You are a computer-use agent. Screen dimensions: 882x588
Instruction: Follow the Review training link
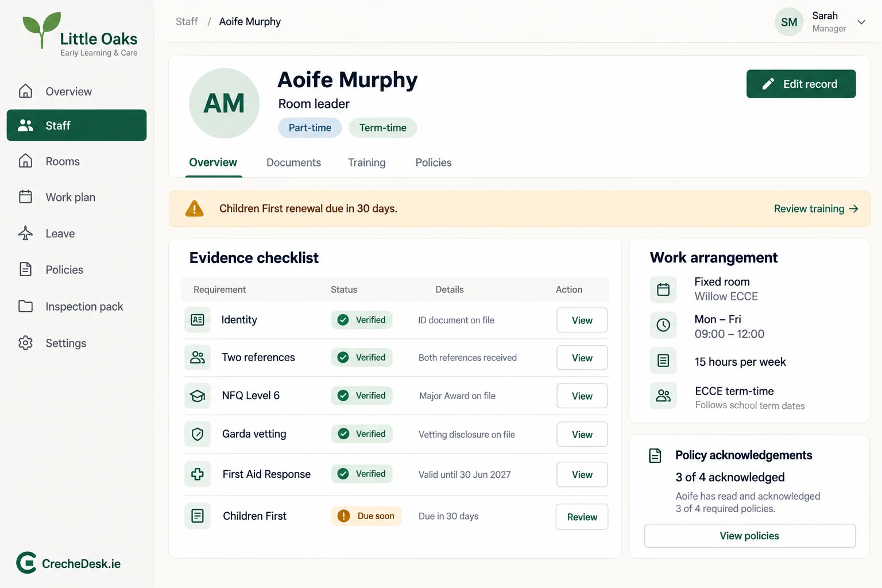816,208
